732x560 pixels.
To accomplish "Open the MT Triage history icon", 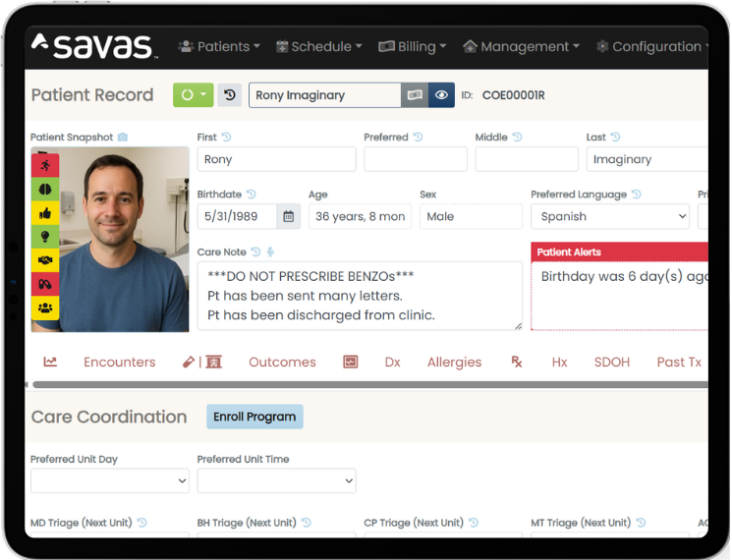I will point(641,523).
